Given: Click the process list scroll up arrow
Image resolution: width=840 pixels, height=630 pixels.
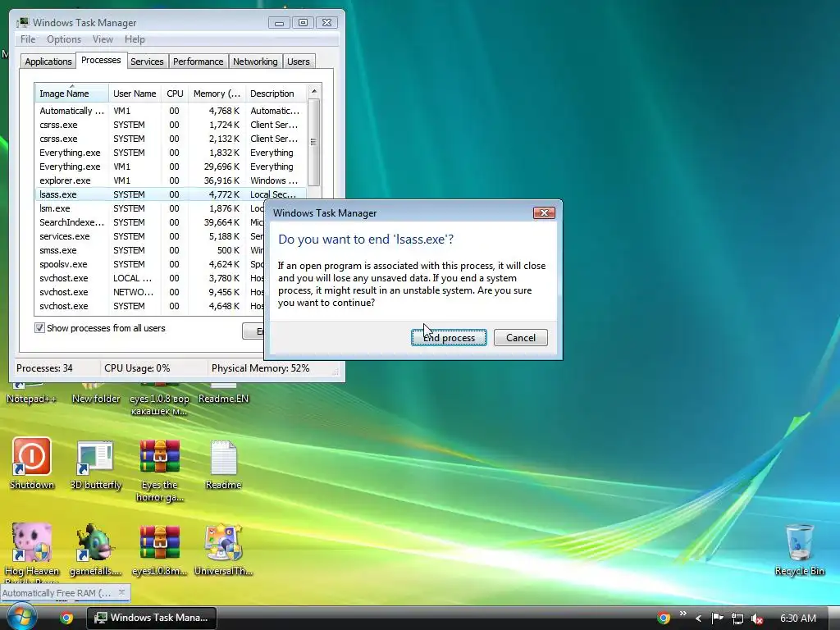Looking at the screenshot, I should 314,92.
